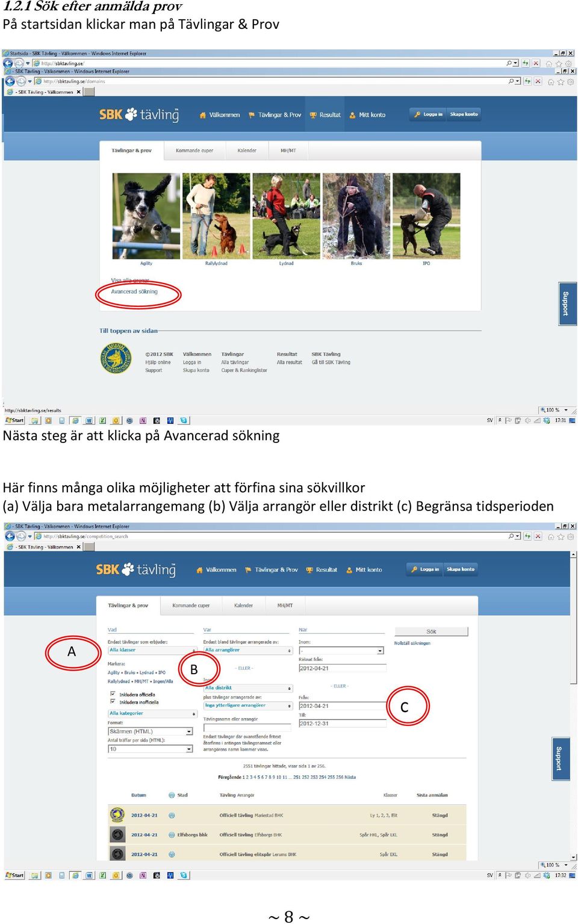
Task: Click Tävlingsnamn eller arrangör text field
Action: pos(248,728)
